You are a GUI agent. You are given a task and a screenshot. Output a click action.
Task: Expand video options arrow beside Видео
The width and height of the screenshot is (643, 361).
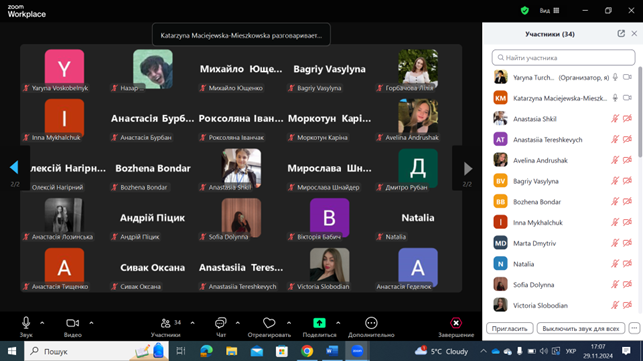coord(91,323)
